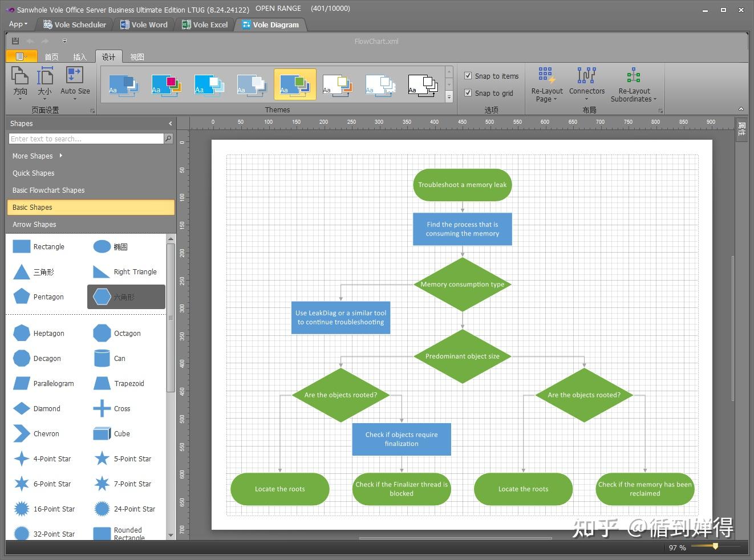754x560 pixels.
Task: Switch to the Vole Excel tab
Action: point(205,25)
